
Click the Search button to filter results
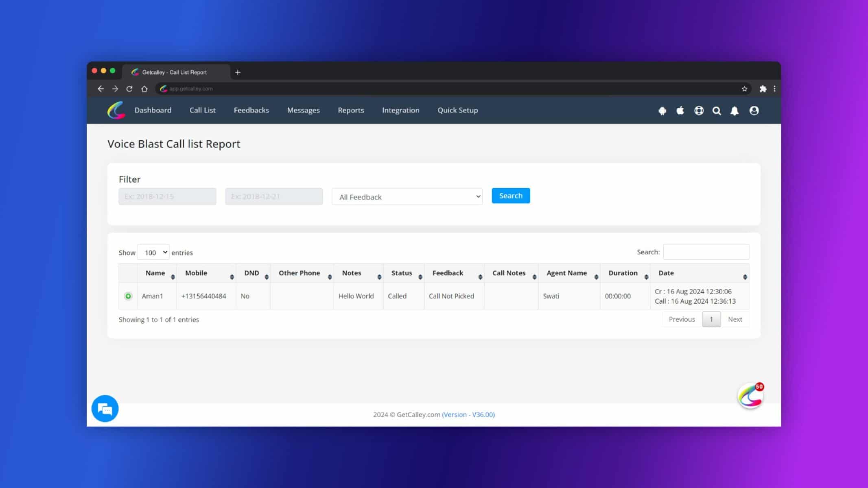click(x=510, y=196)
